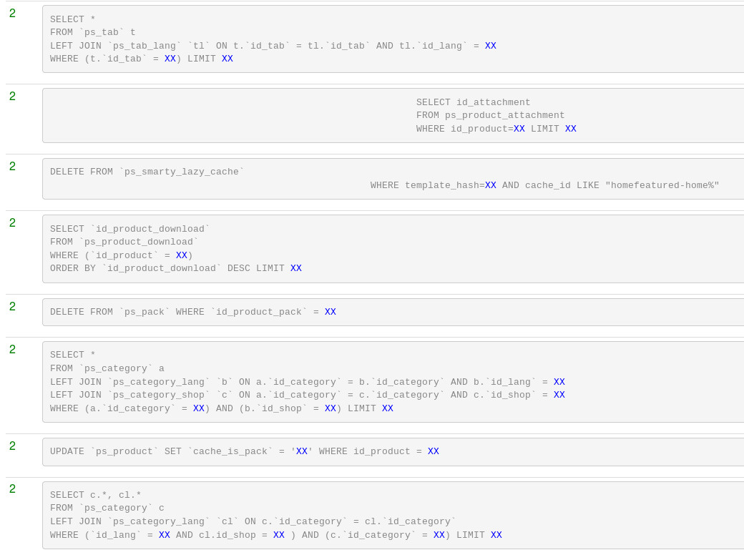744x560 pixels.
Task: Click the XX in the download query LIMIT
Action: 295,268
